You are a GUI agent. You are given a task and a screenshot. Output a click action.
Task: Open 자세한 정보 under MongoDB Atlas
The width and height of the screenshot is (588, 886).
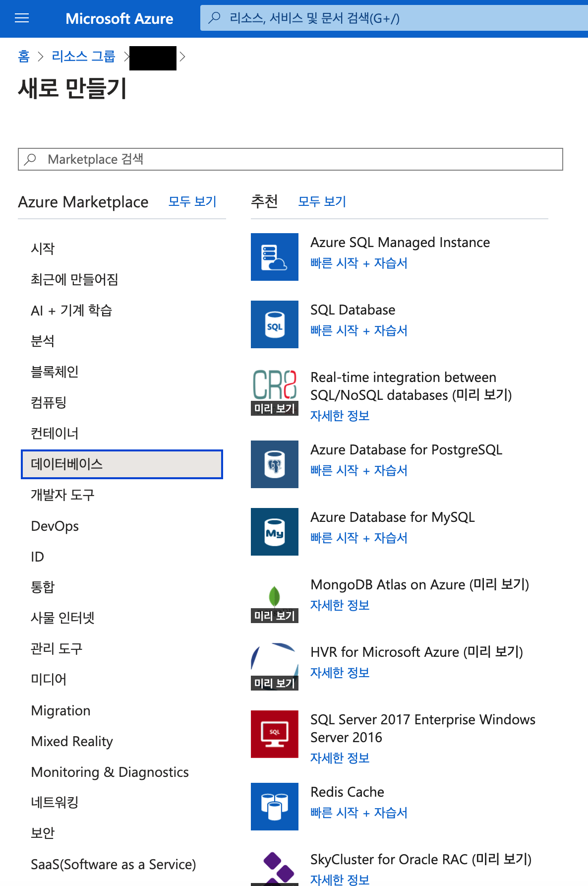[x=340, y=605]
